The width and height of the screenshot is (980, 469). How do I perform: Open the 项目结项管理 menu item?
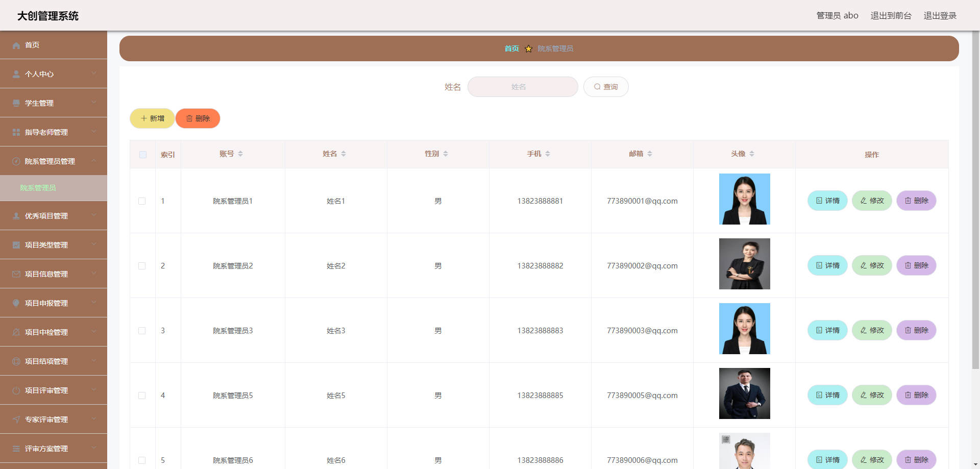coord(54,361)
